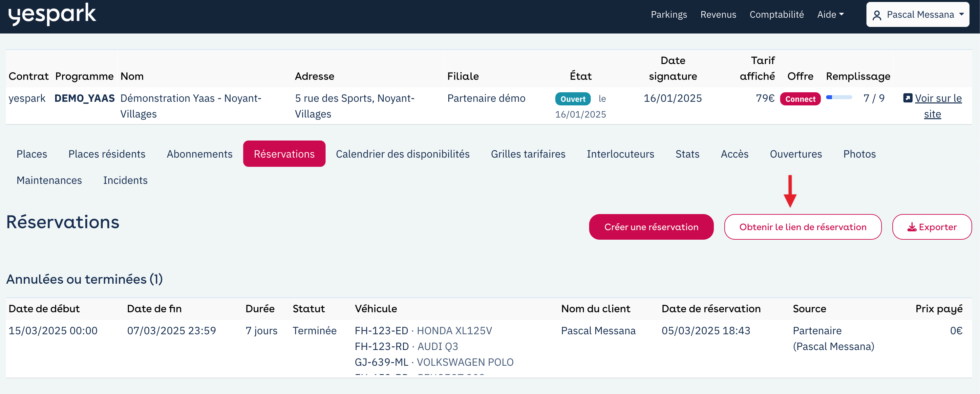Open the Grilles tarifaires tab
This screenshot has width=980, height=394.
coord(528,154)
